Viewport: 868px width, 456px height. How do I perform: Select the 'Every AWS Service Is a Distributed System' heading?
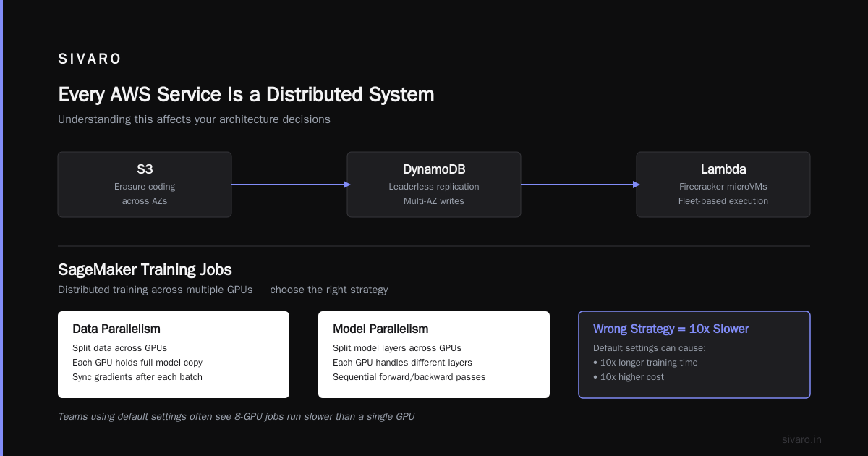246,95
